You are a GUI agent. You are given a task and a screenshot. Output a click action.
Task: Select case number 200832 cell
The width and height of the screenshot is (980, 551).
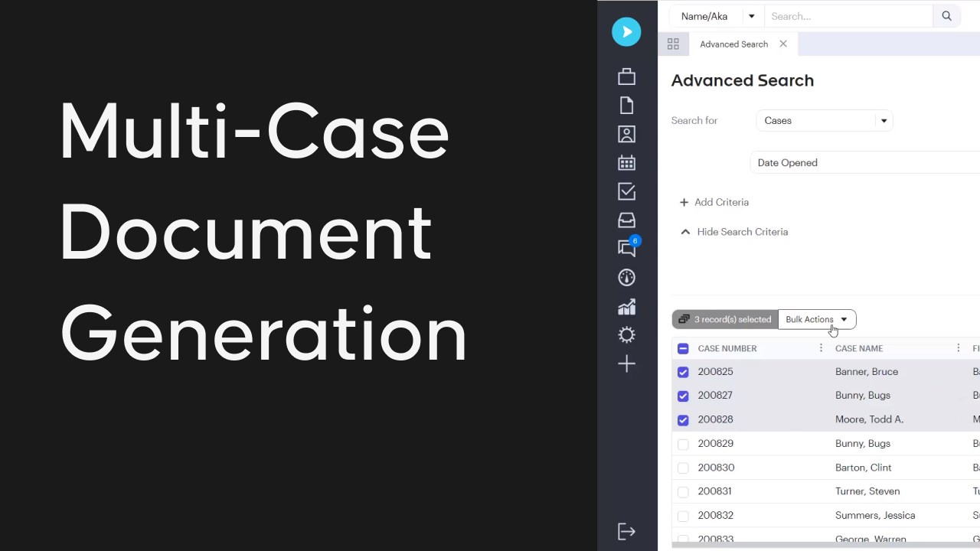pyautogui.click(x=715, y=516)
